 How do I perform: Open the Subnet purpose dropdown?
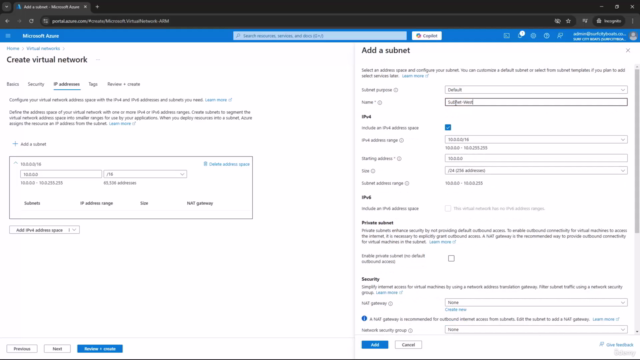(536, 90)
